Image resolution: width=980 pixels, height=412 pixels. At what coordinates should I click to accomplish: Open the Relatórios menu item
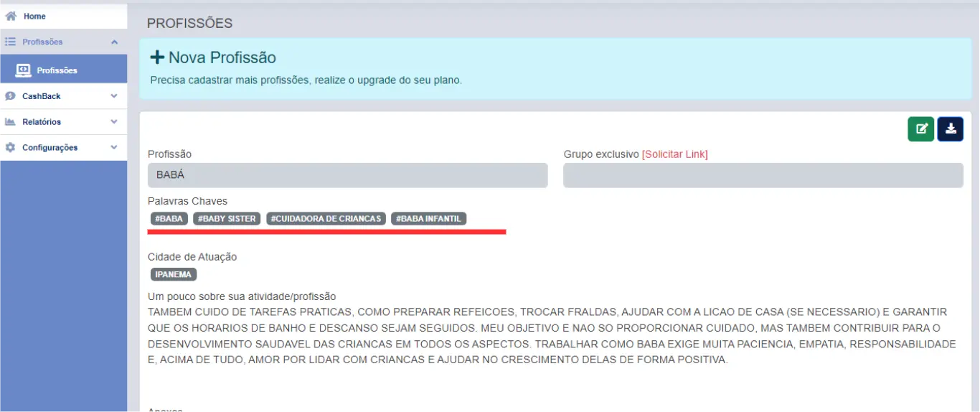(x=64, y=122)
